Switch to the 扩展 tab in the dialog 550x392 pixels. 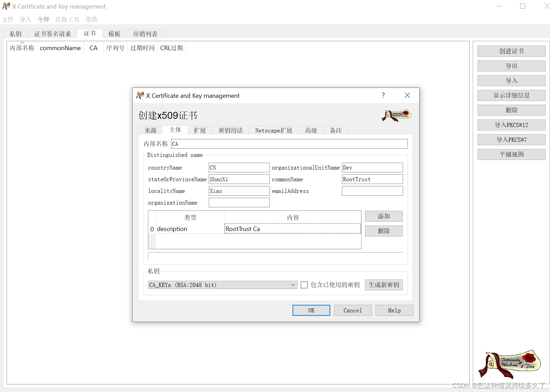pyautogui.click(x=200, y=130)
